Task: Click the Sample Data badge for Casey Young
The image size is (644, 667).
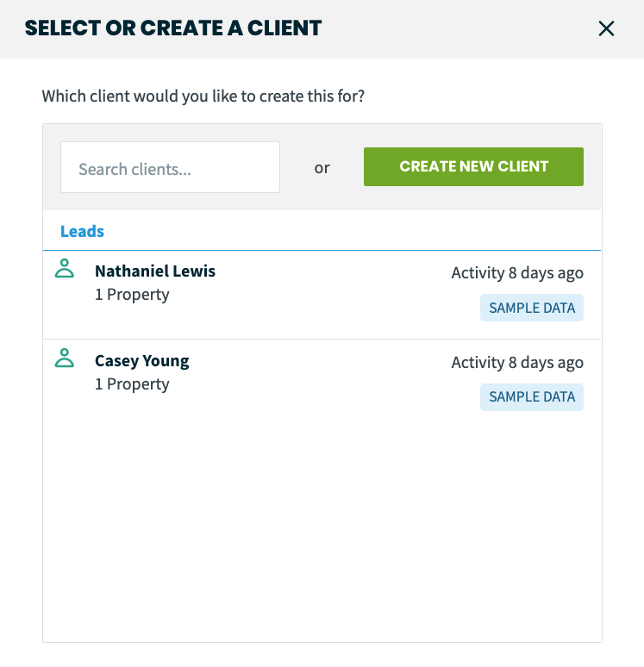Action: (x=532, y=397)
